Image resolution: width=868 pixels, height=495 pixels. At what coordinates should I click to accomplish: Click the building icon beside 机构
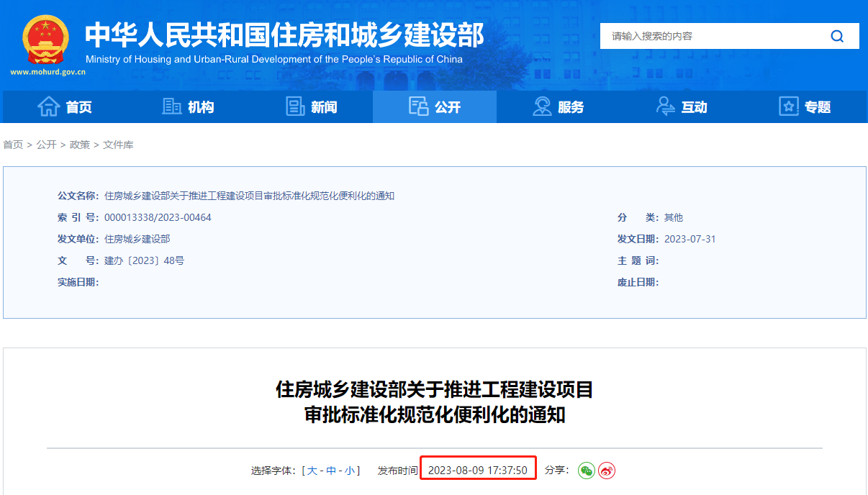pos(172,106)
